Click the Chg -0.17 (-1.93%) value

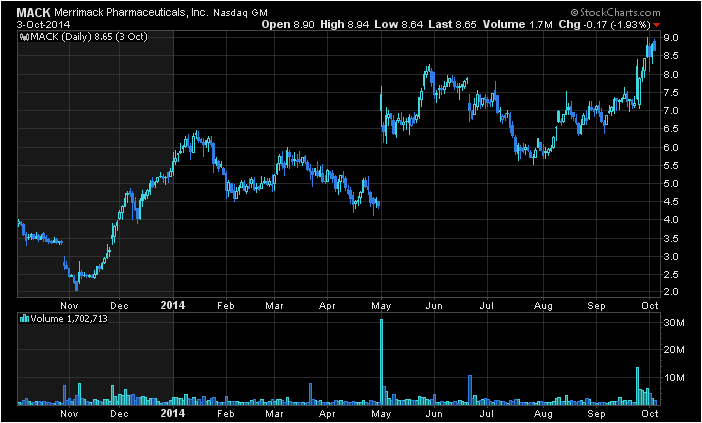[605, 25]
